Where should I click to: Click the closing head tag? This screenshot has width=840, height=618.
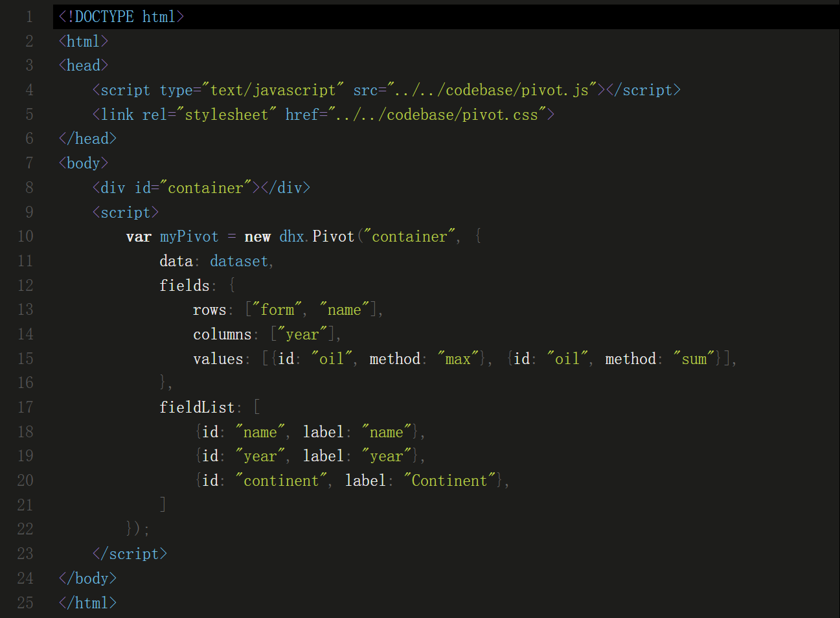pyautogui.click(x=87, y=139)
